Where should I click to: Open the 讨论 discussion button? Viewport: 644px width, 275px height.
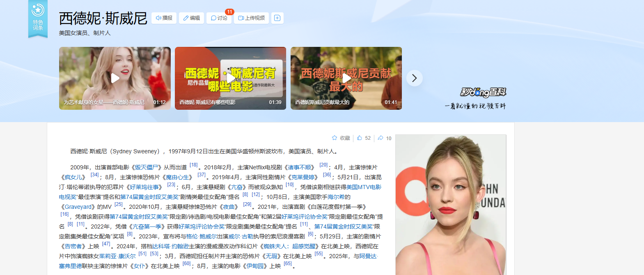tap(219, 18)
